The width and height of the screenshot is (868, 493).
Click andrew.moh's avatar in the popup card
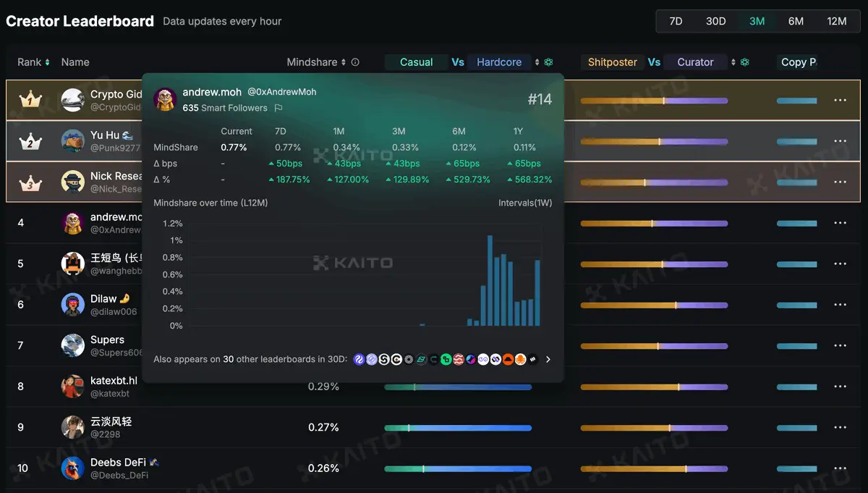(x=166, y=99)
